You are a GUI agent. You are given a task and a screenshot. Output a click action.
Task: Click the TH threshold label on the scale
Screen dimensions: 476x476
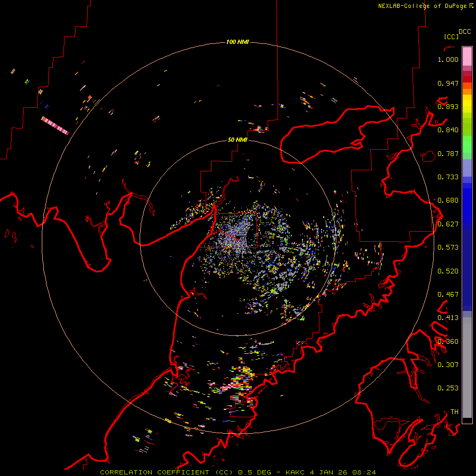point(454,412)
